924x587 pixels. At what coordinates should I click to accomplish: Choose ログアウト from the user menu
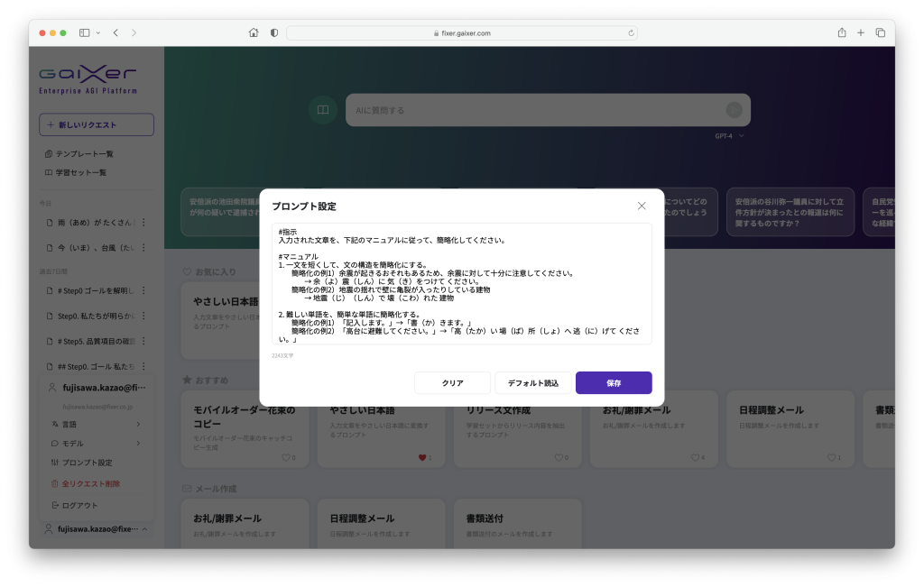tap(79, 505)
